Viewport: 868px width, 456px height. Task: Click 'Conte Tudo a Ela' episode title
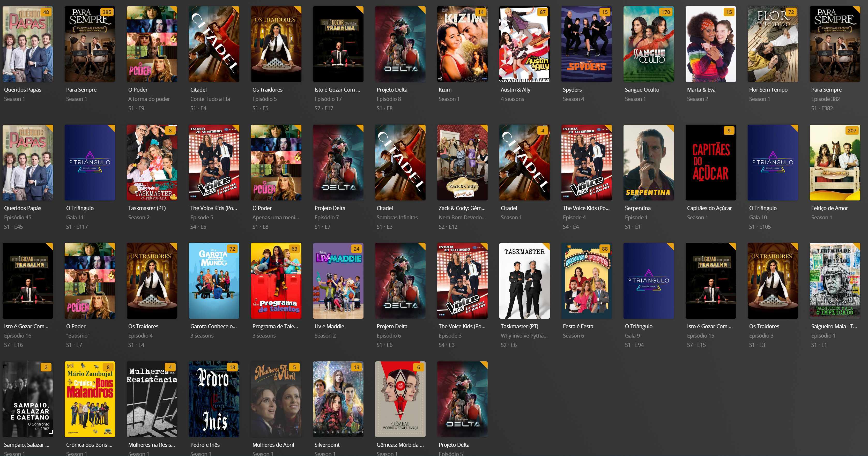click(x=210, y=99)
